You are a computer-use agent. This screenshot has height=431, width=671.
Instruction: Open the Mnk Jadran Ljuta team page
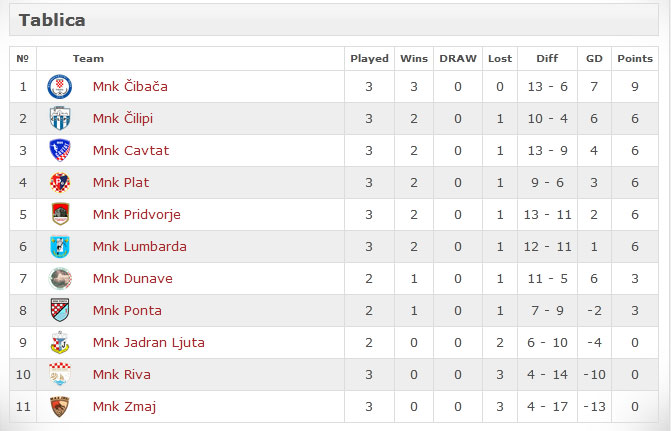148,343
